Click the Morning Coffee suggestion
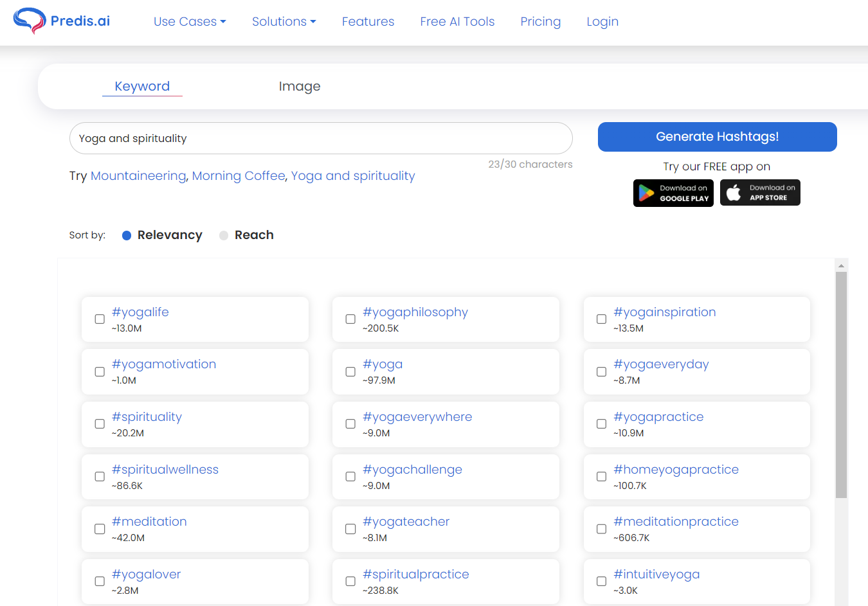Viewport: 868px width, 606px height. point(239,176)
